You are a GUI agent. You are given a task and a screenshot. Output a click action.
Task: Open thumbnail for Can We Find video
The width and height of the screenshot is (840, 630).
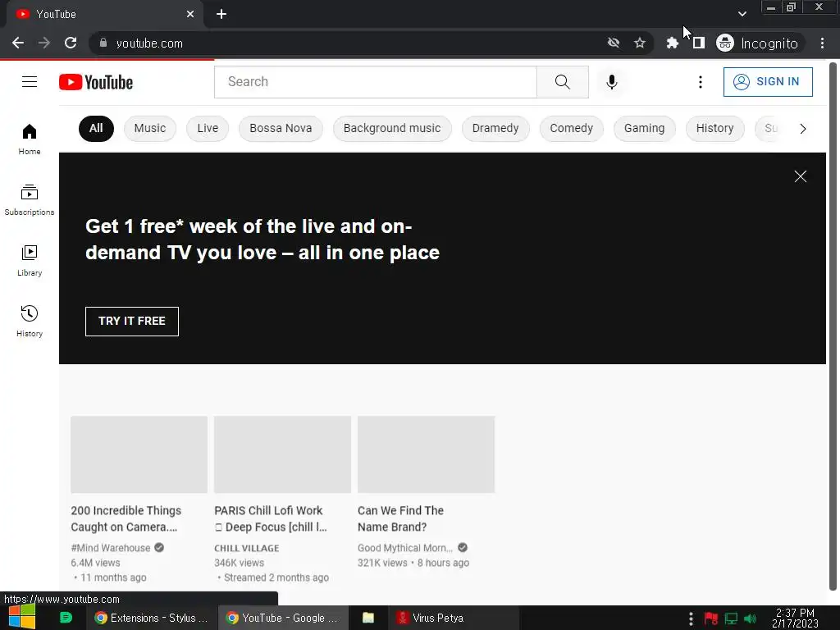426,454
